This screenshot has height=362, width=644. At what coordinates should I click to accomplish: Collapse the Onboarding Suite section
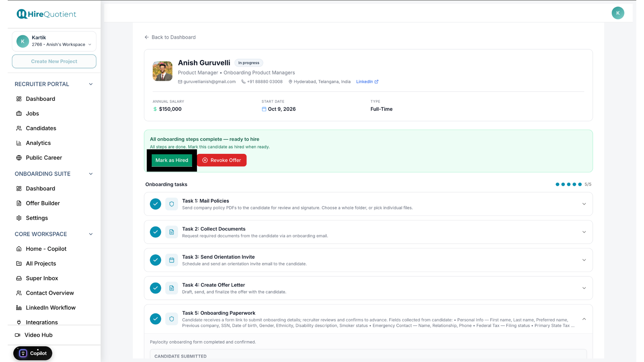[91, 174]
